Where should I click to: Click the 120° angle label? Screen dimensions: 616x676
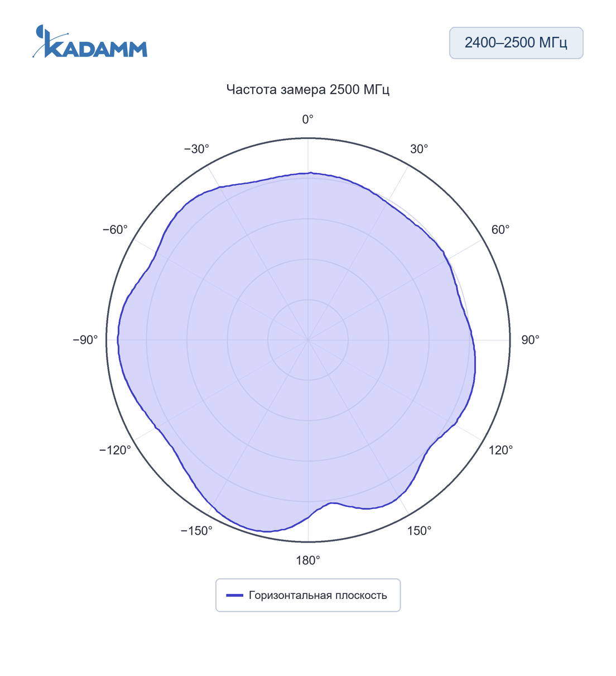point(501,450)
